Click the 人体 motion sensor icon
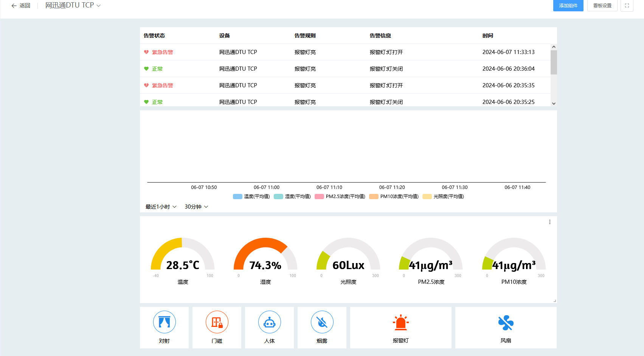The height and width of the screenshot is (356, 644). click(269, 322)
